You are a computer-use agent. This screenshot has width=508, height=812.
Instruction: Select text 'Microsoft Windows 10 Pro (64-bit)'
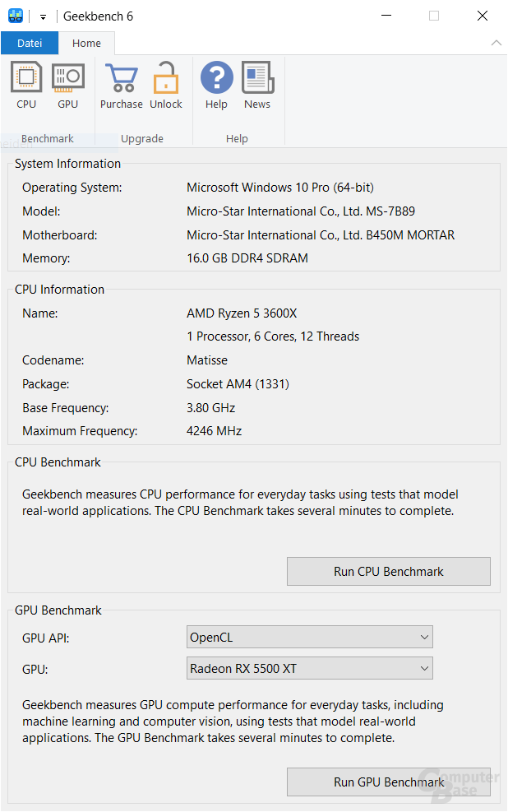(x=279, y=188)
